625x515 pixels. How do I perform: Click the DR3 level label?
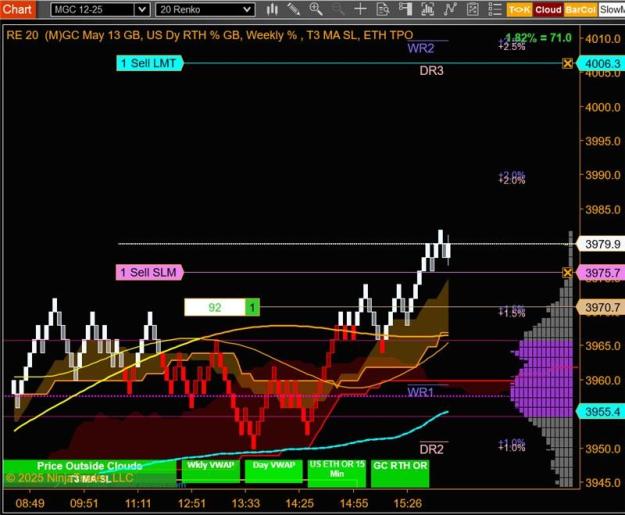pyautogui.click(x=431, y=71)
